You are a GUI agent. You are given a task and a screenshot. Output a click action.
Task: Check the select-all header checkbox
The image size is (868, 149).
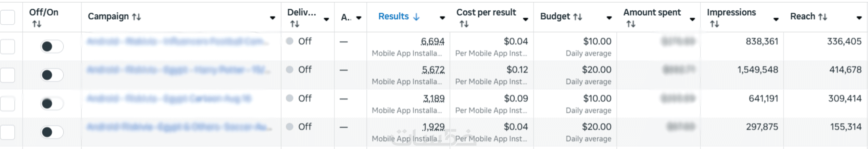tap(8, 17)
